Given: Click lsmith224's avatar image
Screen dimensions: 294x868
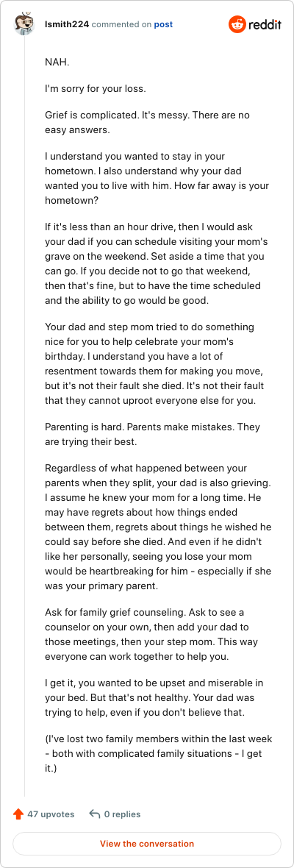Looking at the screenshot, I should tap(24, 24).
